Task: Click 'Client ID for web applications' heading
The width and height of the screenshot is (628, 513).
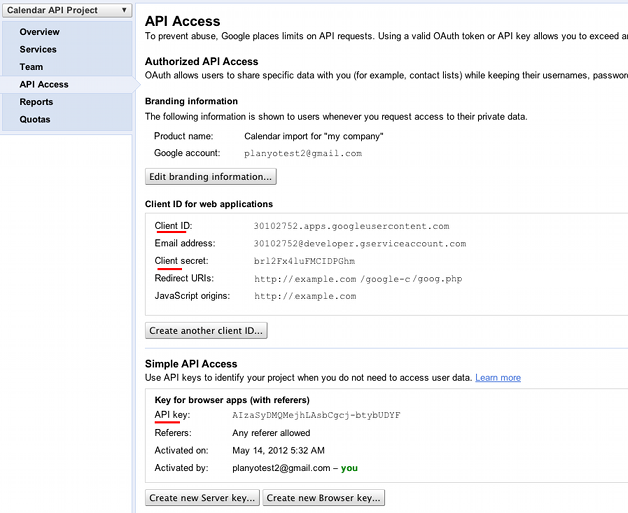Action: [209, 204]
